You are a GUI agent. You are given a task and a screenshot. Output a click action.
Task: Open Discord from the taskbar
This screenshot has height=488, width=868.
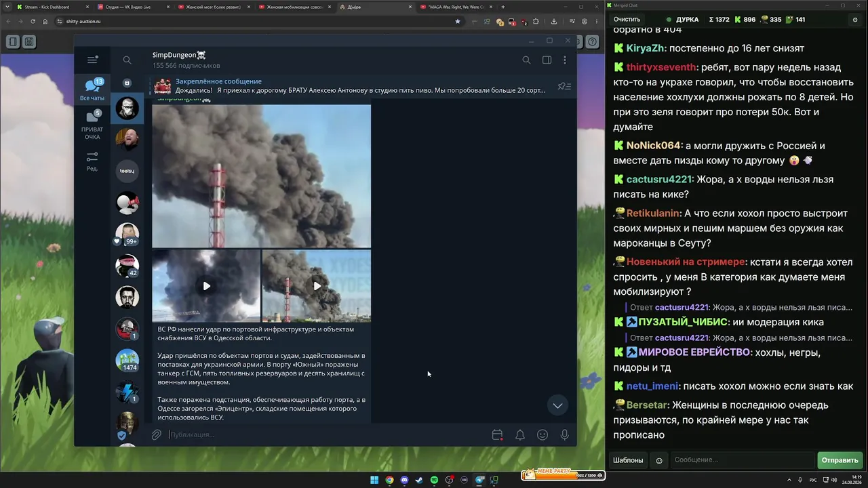pos(404,481)
